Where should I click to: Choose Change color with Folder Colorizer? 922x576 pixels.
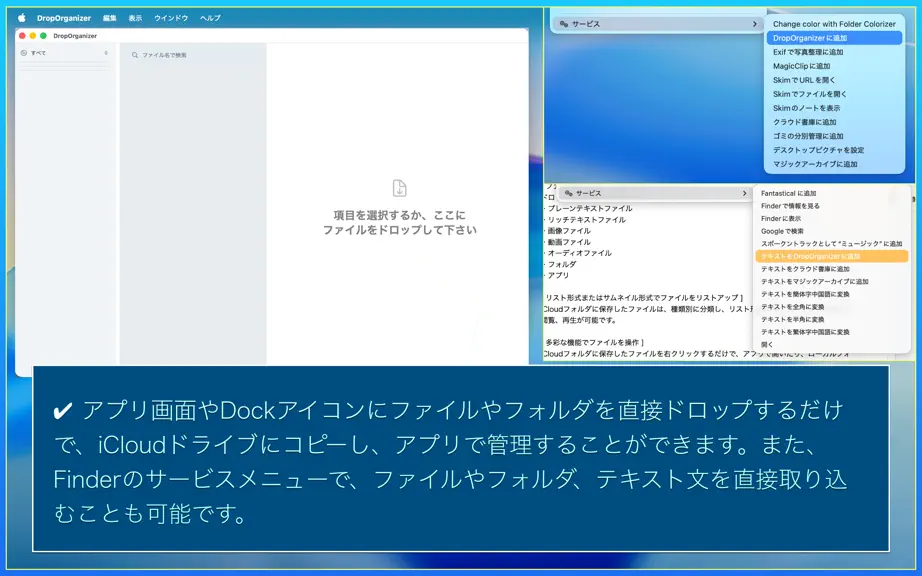pos(834,24)
